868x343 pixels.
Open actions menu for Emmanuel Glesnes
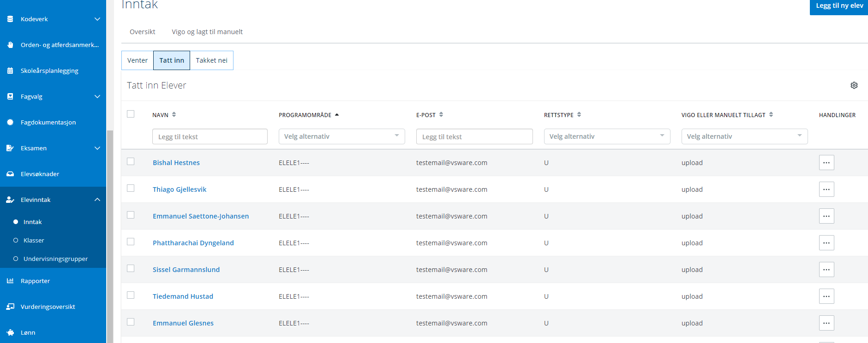click(x=826, y=323)
